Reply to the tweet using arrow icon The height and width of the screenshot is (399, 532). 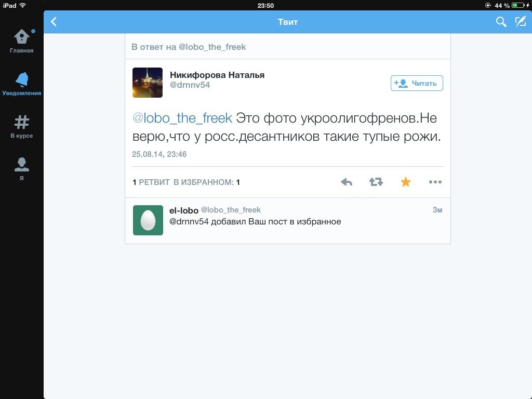tap(347, 182)
